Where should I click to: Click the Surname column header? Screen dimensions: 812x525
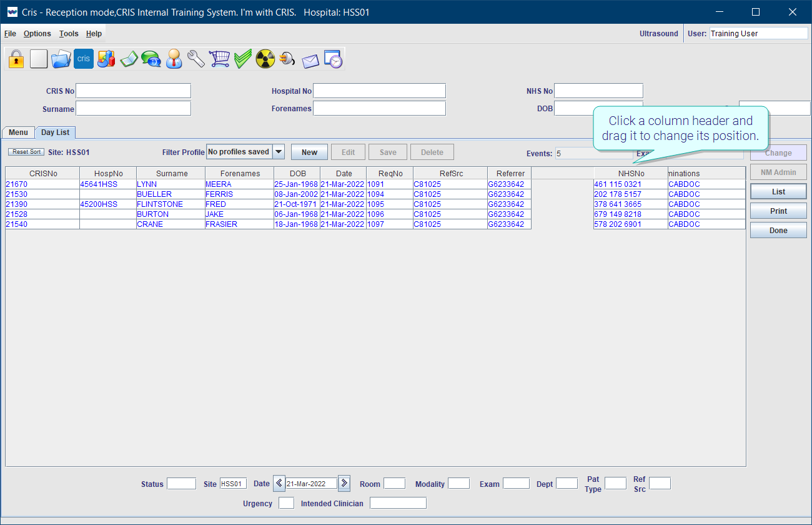click(171, 174)
